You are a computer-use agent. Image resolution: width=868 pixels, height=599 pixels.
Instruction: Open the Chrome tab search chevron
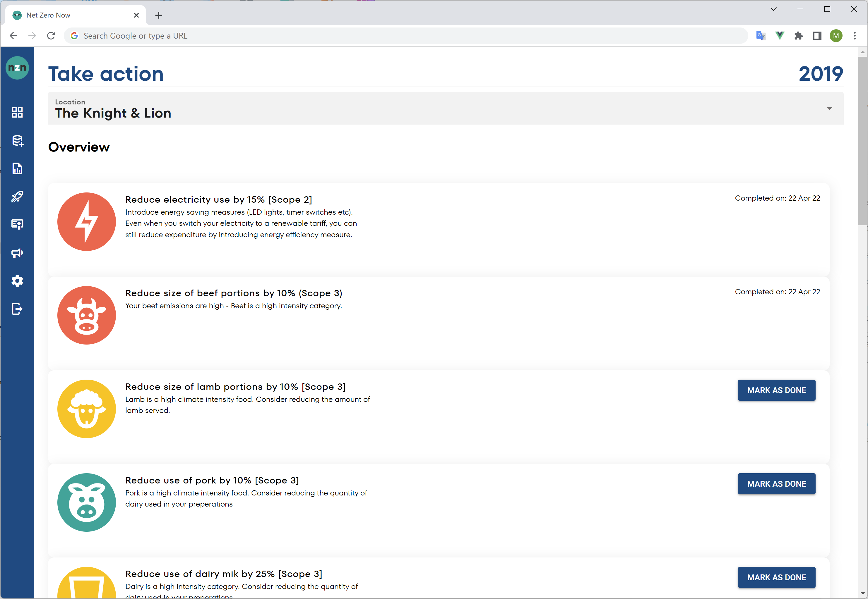(773, 9)
